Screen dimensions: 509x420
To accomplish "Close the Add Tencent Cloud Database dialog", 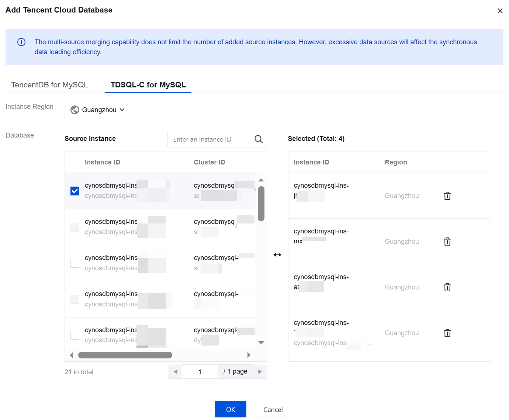I will pos(500,11).
